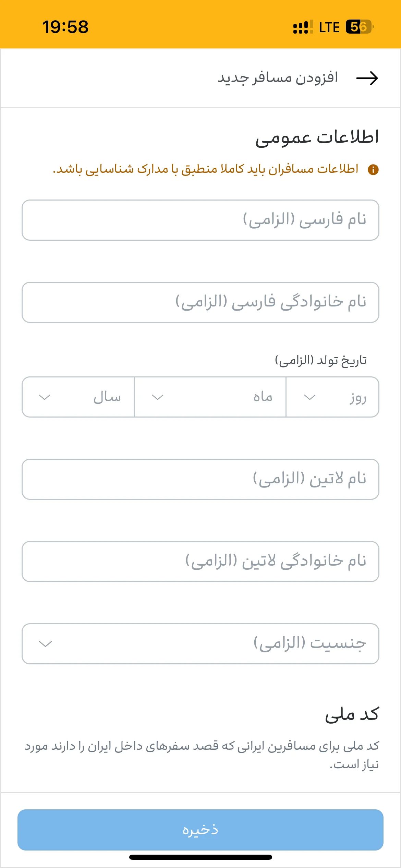Open the روز (day) dropdown
This screenshot has height=868, width=401.
tap(332, 397)
